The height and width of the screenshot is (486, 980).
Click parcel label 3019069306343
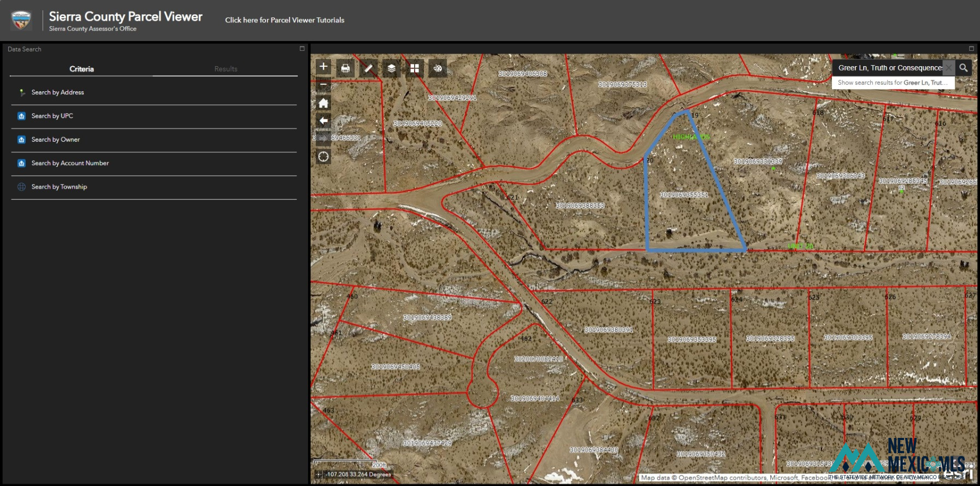pos(840,175)
